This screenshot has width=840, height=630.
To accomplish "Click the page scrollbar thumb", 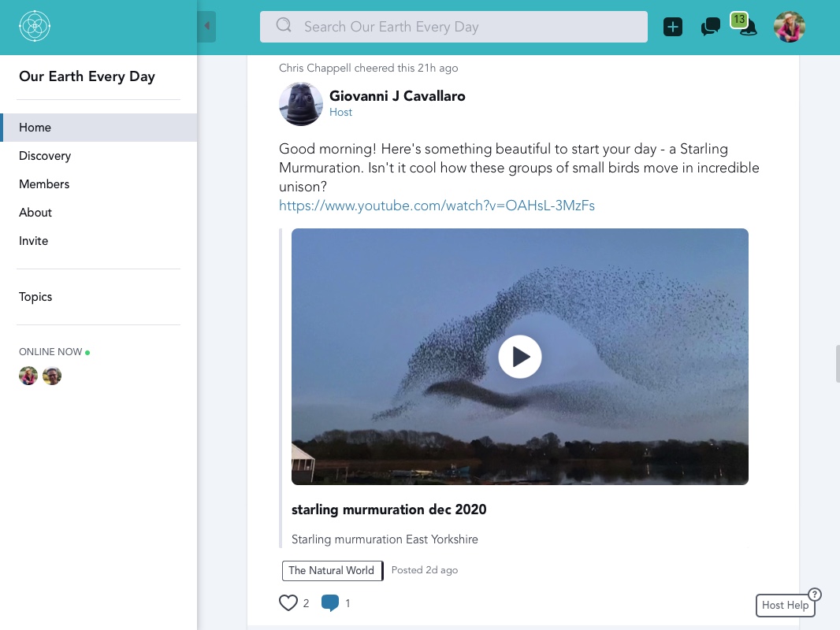I will click(838, 364).
